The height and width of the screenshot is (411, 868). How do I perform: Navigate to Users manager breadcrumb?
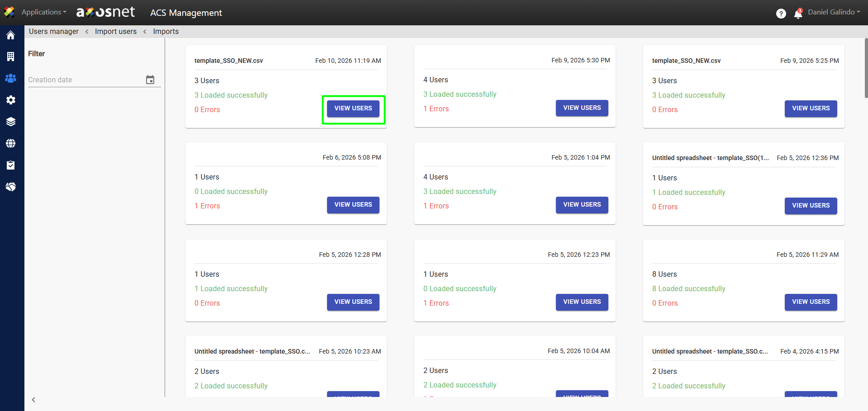[53, 31]
